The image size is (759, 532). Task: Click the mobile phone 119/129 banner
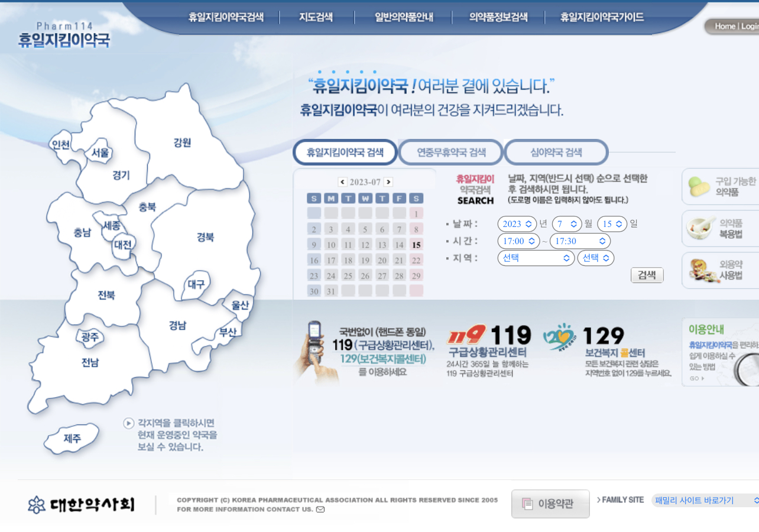(x=365, y=352)
